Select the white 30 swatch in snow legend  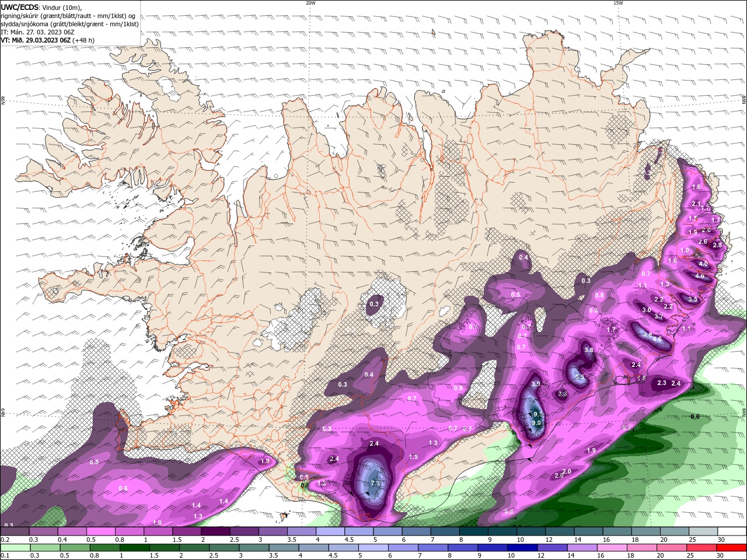pos(731,531)
